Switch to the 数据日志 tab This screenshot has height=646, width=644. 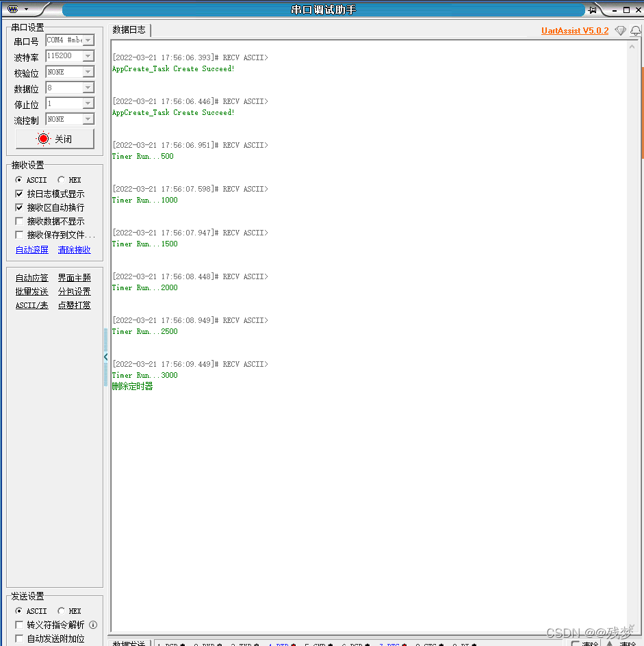[129, 29]
